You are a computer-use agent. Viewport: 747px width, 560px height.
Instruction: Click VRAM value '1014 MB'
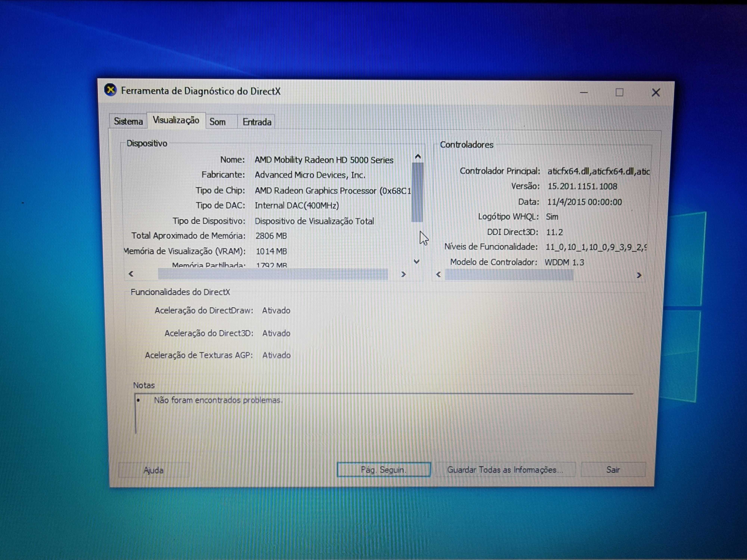[272, 251]
